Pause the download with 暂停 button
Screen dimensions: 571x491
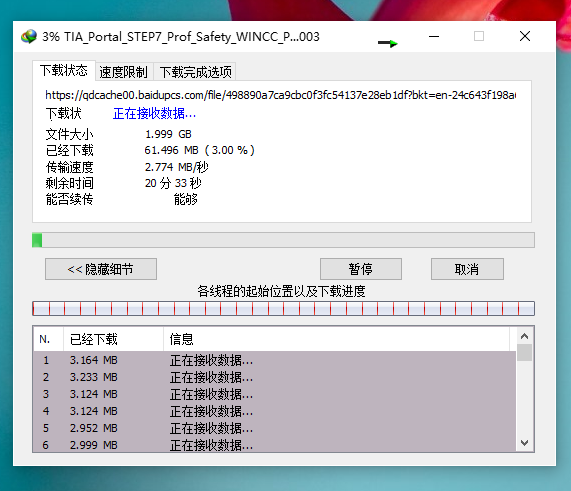361,269
